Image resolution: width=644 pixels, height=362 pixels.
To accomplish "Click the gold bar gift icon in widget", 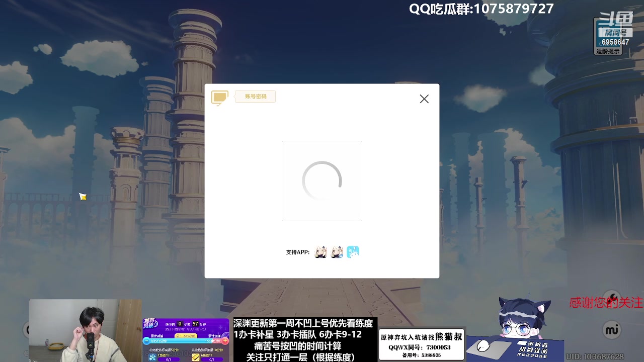I will (x=195, y=356).
